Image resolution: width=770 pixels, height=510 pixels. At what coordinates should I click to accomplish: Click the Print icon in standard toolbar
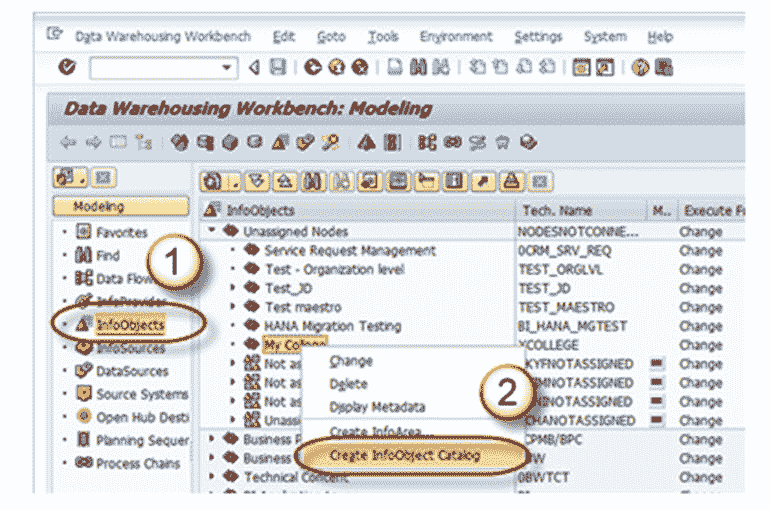pyautogui.click(x=395, y=67)
